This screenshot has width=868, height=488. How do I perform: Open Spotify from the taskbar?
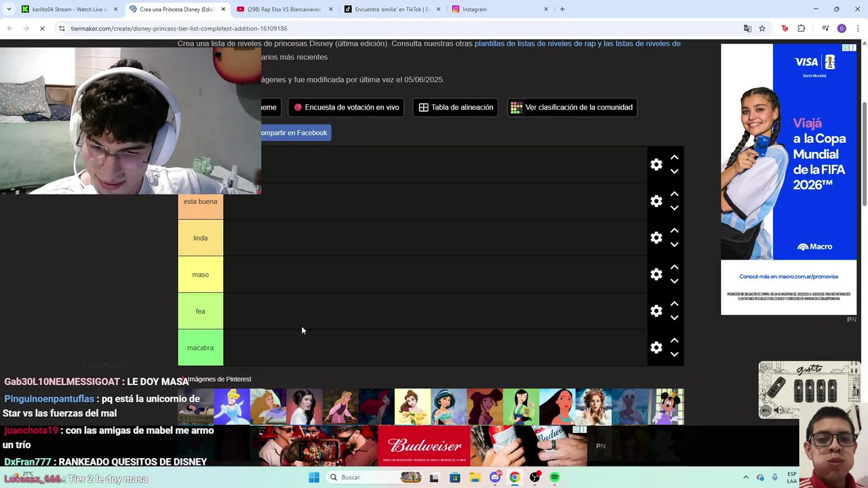(555, 477)
